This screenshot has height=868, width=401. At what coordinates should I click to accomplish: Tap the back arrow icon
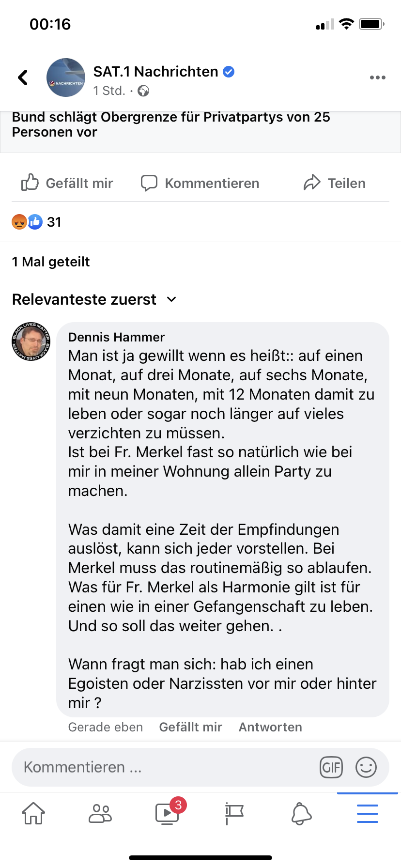coord(23,77)
